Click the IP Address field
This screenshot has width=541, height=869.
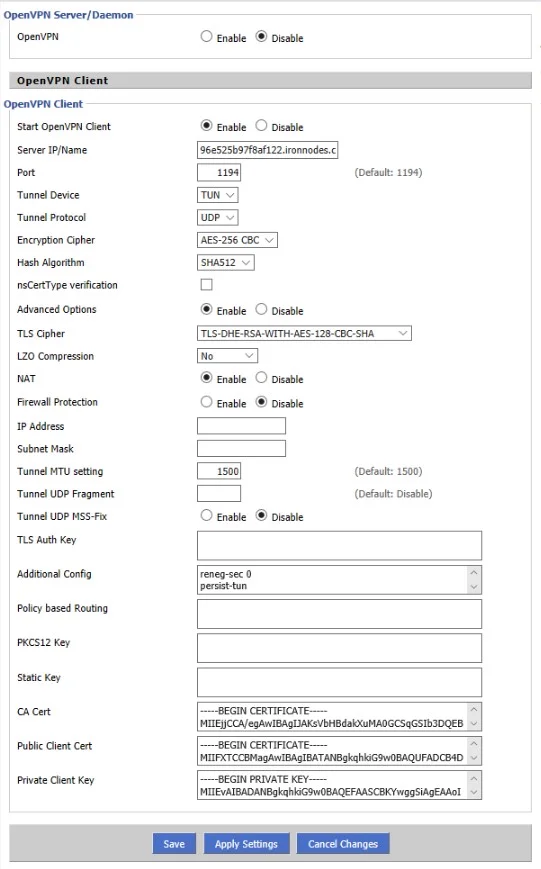pos(241,426)
